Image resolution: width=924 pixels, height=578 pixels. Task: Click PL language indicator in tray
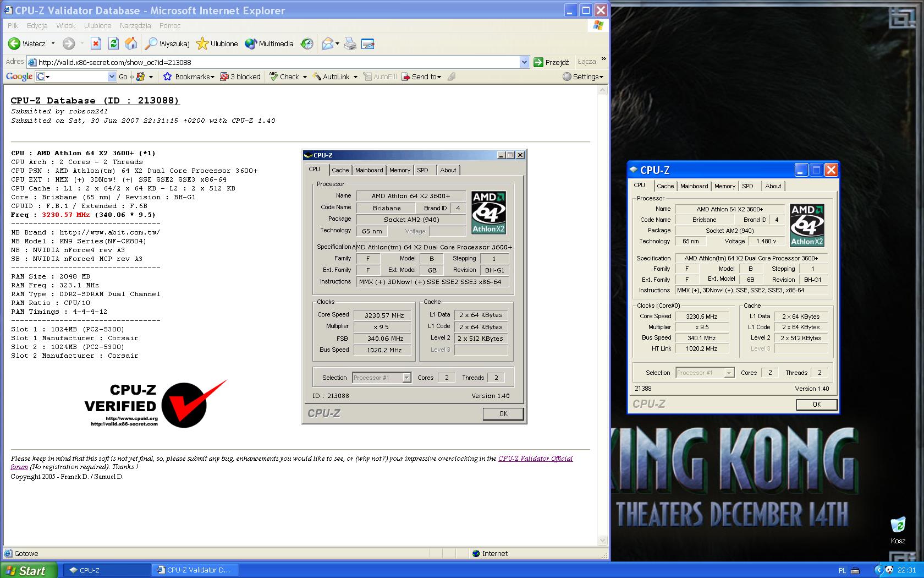(x=842, y=570)
